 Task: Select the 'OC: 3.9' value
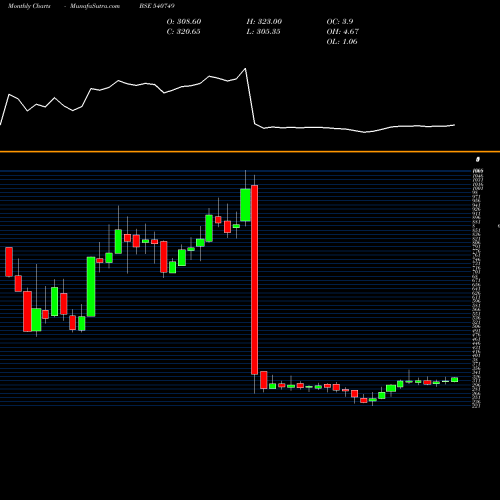point(340,22)
